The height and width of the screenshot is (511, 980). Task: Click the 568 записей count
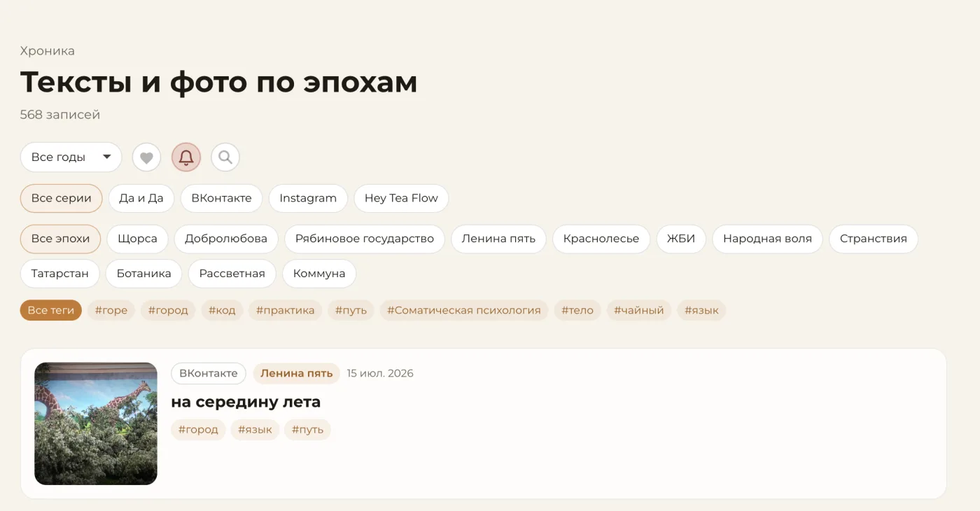[x=60, y=115]
